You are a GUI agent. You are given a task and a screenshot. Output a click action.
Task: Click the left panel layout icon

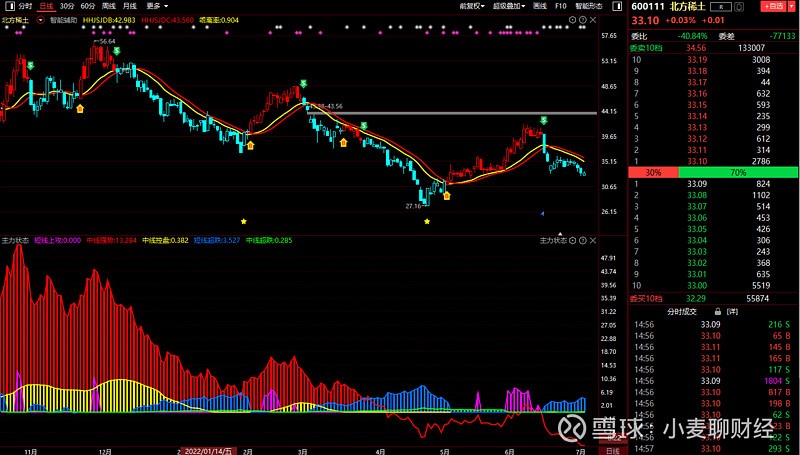coord(9,6)
